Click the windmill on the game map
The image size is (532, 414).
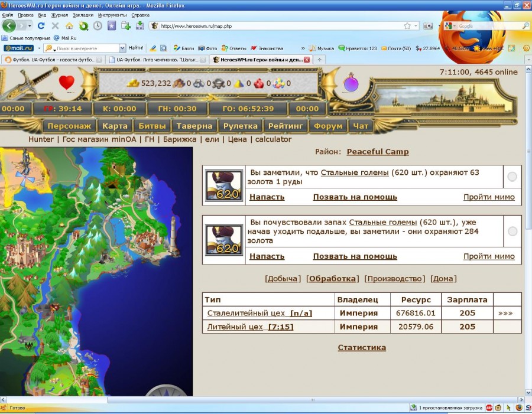[25, 179]
